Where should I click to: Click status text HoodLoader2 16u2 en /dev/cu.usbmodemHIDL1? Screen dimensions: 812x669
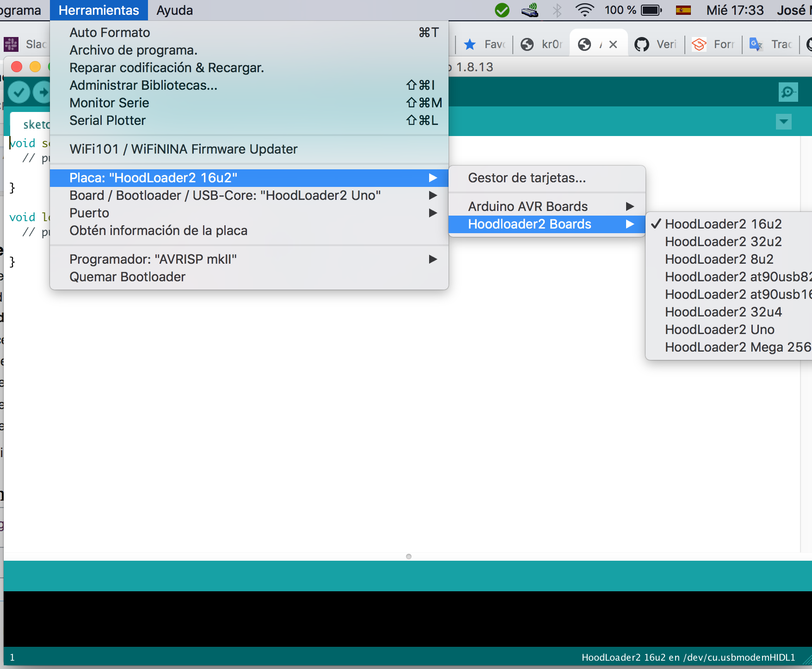pyautogui.click(x=688, y=657)
